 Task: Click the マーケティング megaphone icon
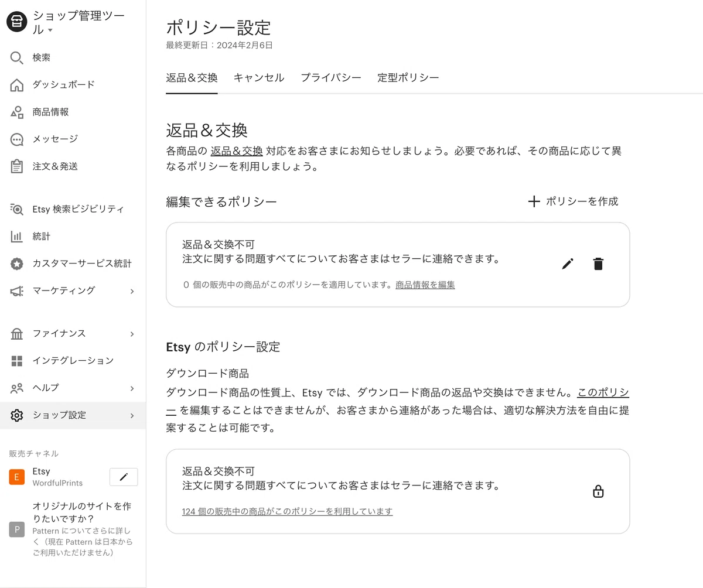(x=17, y=291)
